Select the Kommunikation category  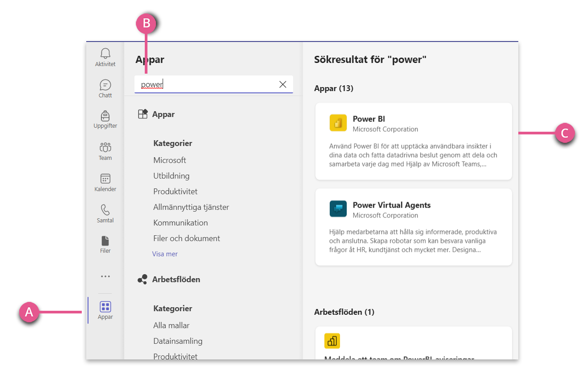point(181,223)
